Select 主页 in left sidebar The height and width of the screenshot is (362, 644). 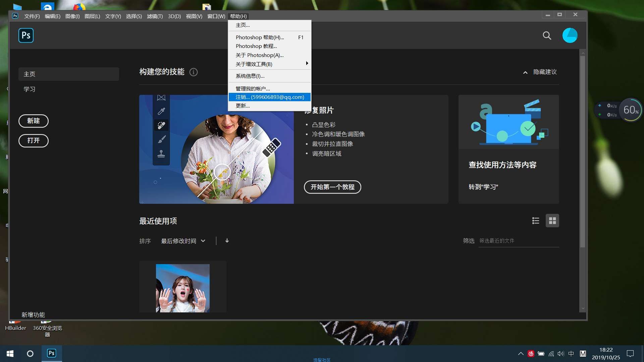[x=69, y=74]
